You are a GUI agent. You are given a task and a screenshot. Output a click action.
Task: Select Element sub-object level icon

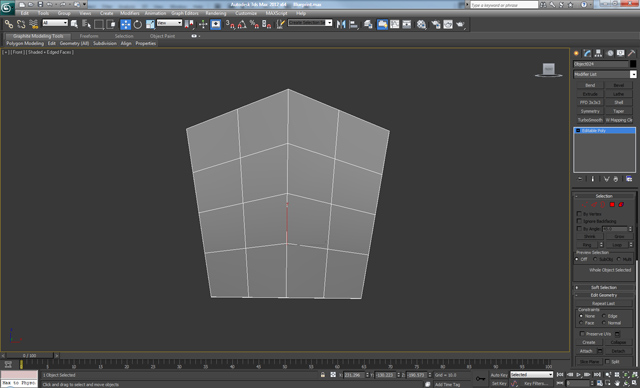[x=621, y=204]
